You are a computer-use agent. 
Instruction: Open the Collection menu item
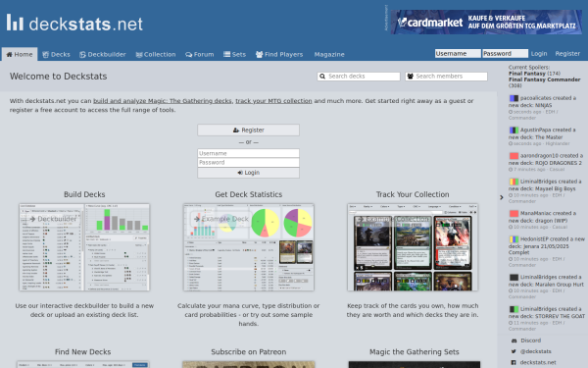click(156, 54)
